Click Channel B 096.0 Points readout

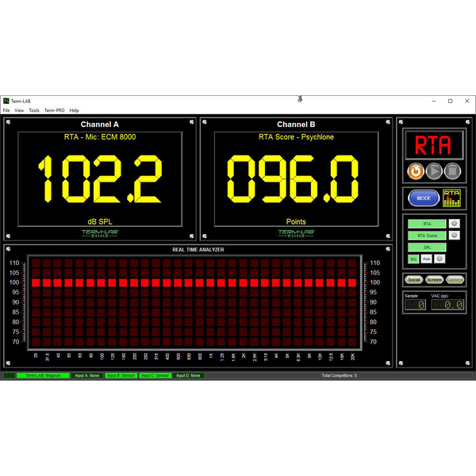click(293, 179)
